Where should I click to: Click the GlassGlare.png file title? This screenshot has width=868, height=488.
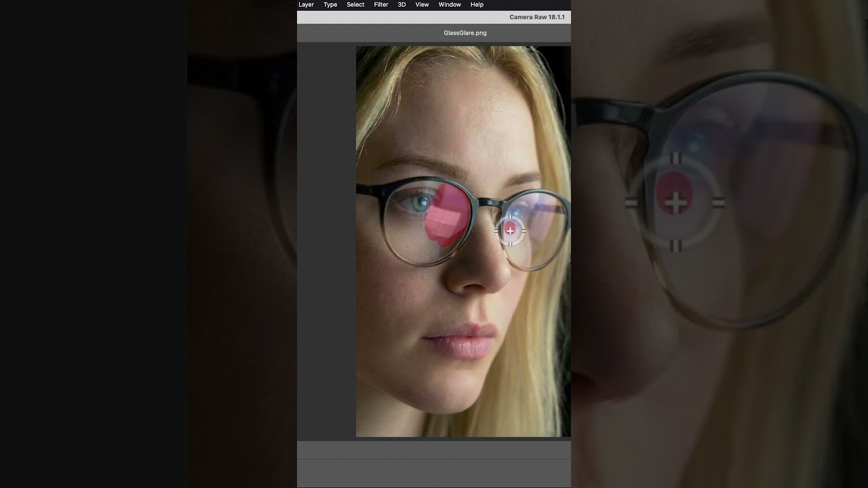[x=465, y=33]
